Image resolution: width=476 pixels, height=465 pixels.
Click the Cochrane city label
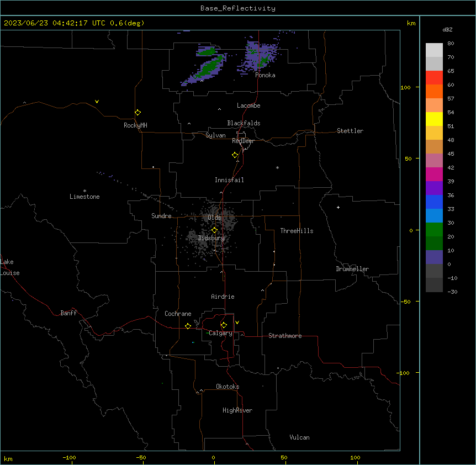pyautogui.click(x=178, y=314)
